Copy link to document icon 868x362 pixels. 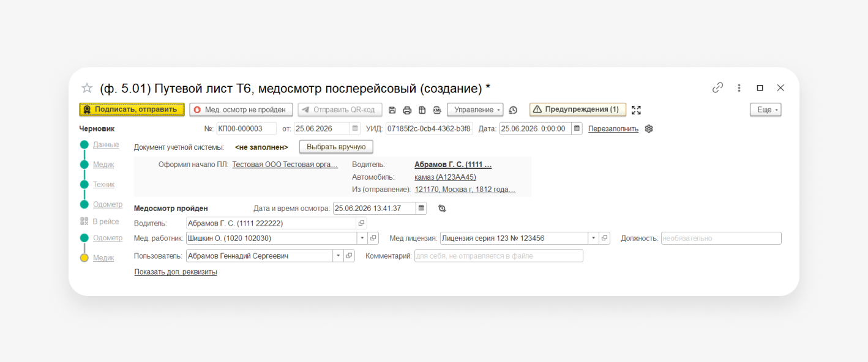point(717,87)
